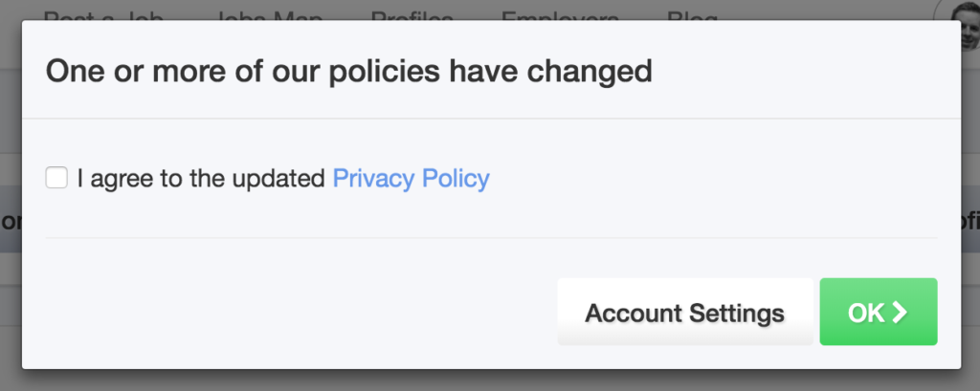
Task: Confirm with the green OK button
Action: tap(879, 312)
